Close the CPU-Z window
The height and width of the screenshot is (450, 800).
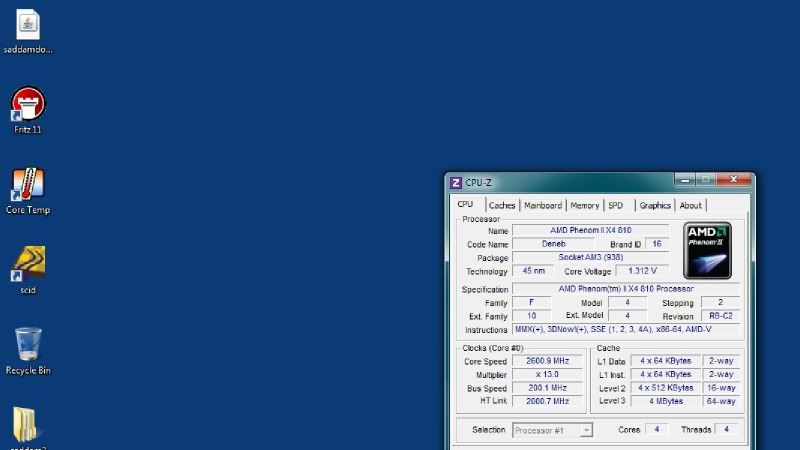[x=734, y=180]
